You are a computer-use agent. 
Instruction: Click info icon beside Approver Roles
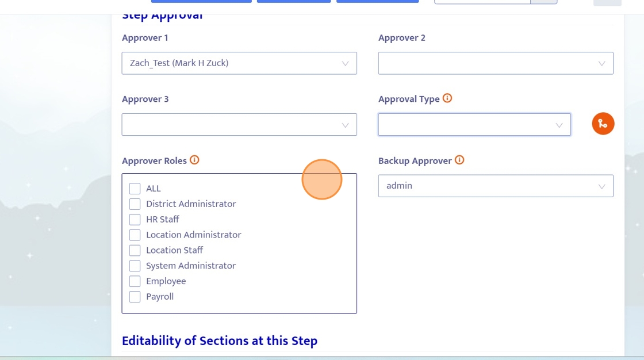pyautogui.click(x=194, y=160)
